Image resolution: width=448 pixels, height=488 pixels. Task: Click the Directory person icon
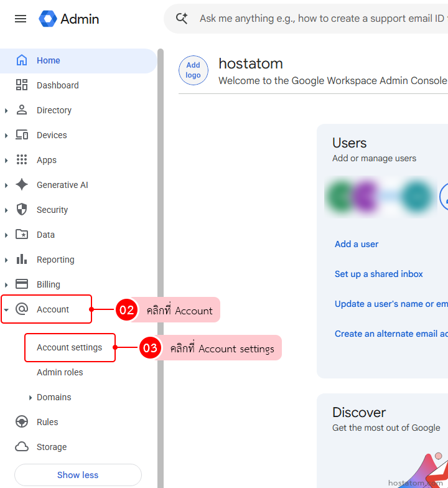coord(21,110)
